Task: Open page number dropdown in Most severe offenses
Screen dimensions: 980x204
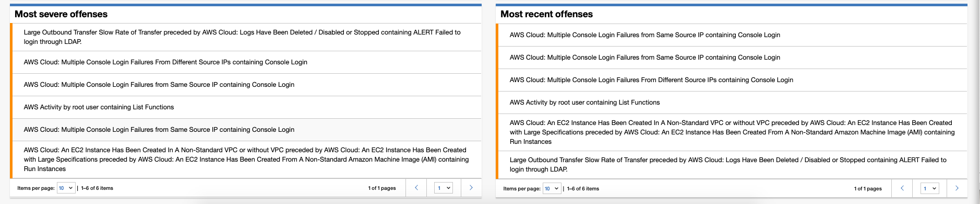Action: coord(444,188)
